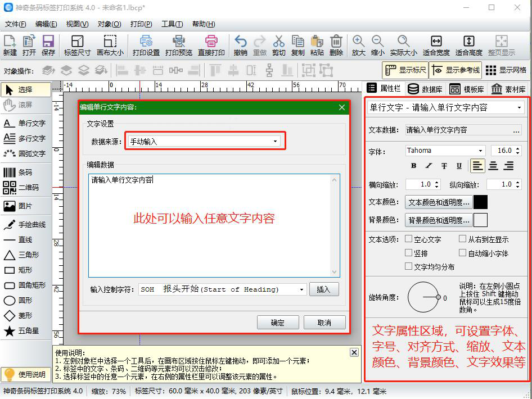Click the 适合高度 fit height icon
The height and width of the screenshot is (399, 532).
point(469,45)
